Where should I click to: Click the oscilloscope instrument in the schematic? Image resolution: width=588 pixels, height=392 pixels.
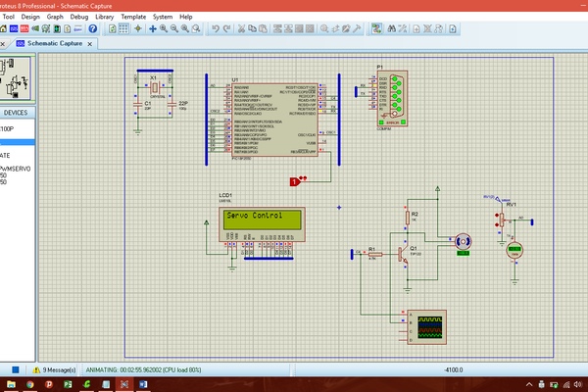[x=426, y=326]
